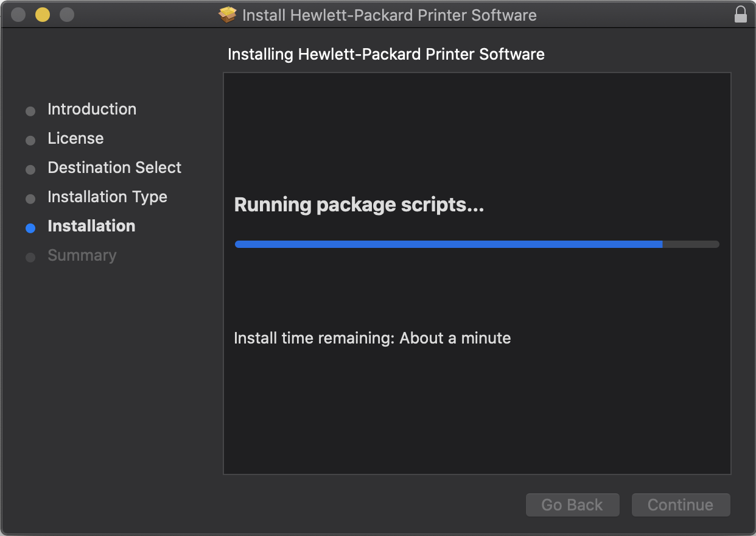
Task: Click the gray zoom window button
Action: click(x=67, y=15)
